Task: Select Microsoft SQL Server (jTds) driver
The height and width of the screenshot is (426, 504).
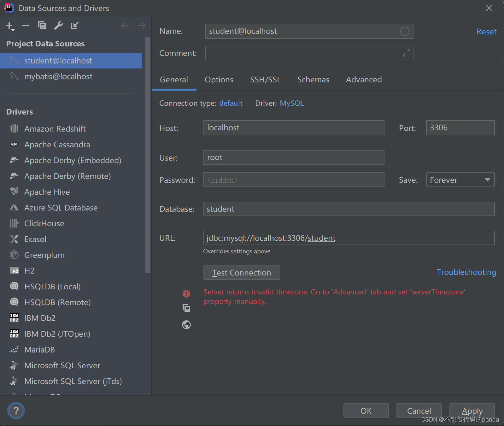Action: tap(71, 381)
